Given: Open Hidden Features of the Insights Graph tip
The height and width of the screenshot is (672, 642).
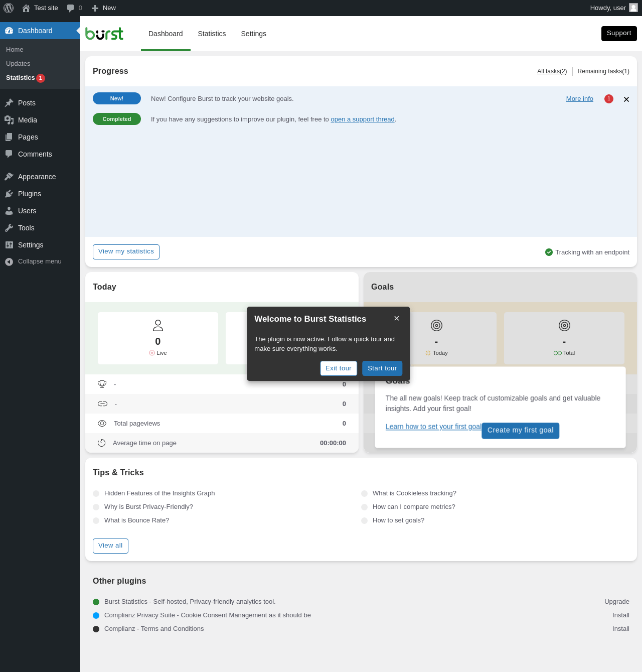Looking at the screenshot, I should tap(159, 493).
